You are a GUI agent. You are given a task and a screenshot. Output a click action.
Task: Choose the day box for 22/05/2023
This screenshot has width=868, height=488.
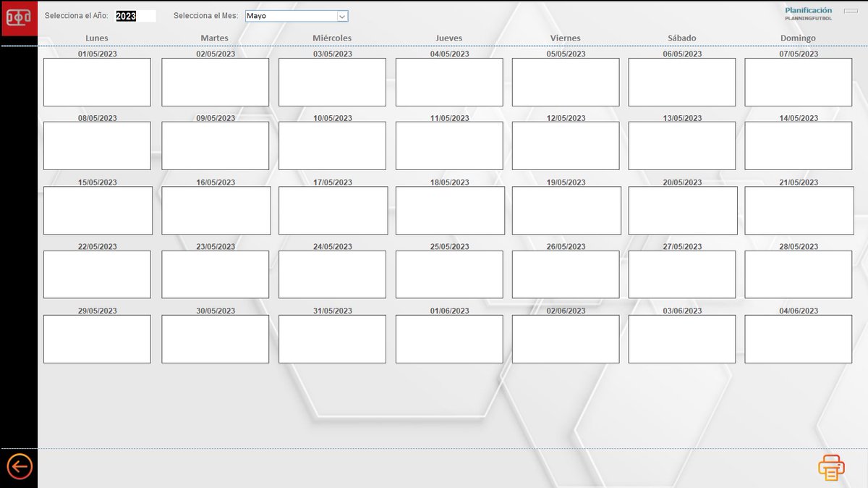(x=97, y=274)
